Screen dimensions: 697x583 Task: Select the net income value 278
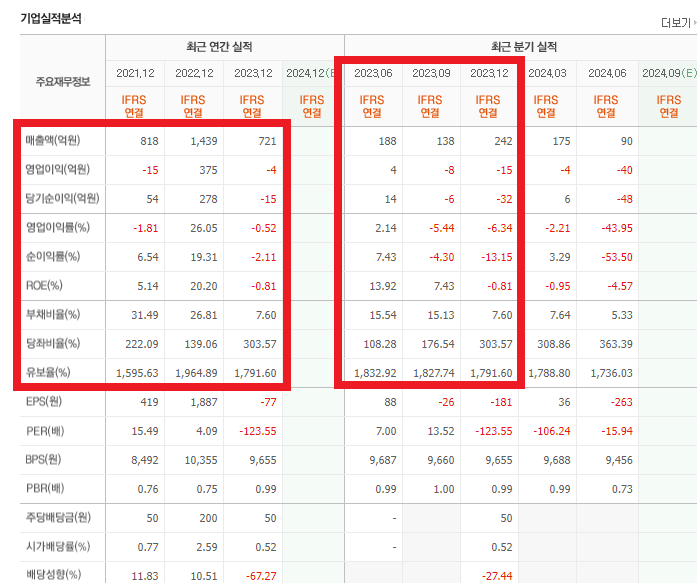208,199
